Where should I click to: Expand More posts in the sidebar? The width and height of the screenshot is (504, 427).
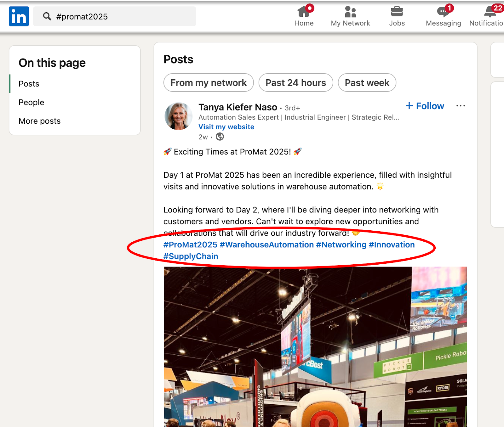coord(39,121)
